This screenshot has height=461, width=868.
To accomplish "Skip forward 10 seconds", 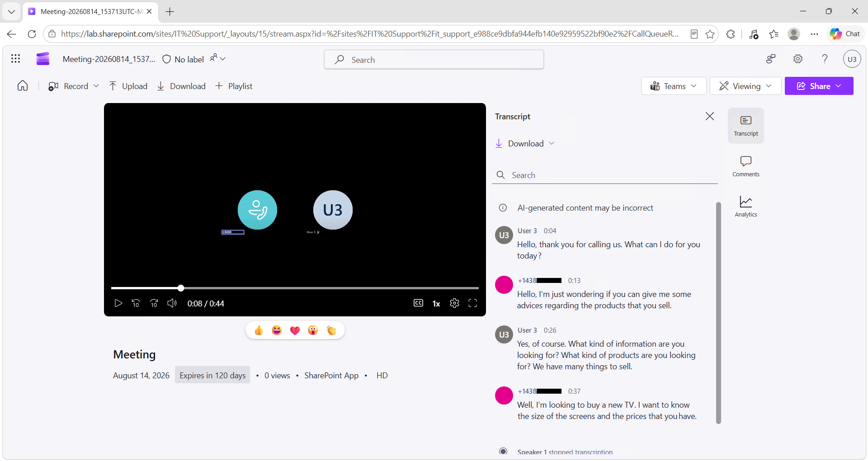I will 154,303.
